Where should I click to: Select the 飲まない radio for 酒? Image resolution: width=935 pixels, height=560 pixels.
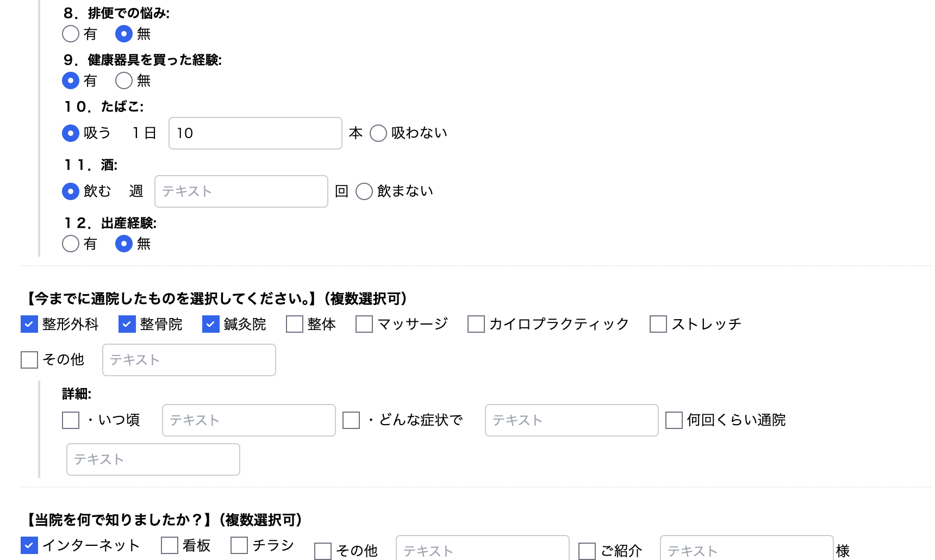click(x=363, y=191)
